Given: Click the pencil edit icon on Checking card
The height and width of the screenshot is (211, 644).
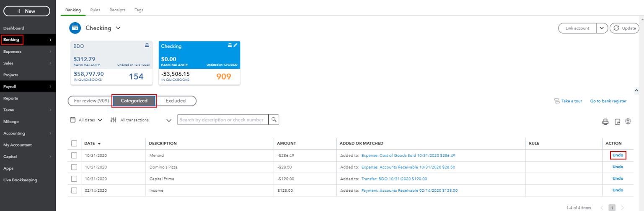Looking at the screenshot, I should (235, 45).
